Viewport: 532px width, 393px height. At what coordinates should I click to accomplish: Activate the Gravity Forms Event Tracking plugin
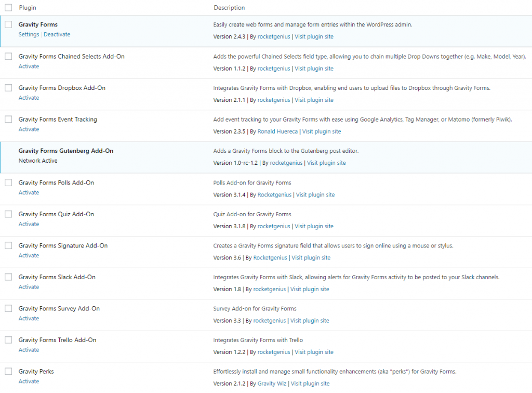coord(29,129)
